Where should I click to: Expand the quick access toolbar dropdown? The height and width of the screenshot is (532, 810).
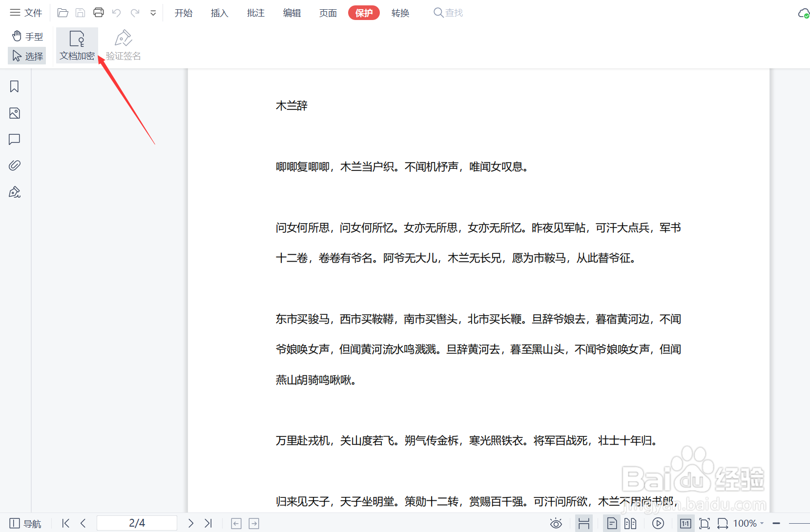click(153, 13)
